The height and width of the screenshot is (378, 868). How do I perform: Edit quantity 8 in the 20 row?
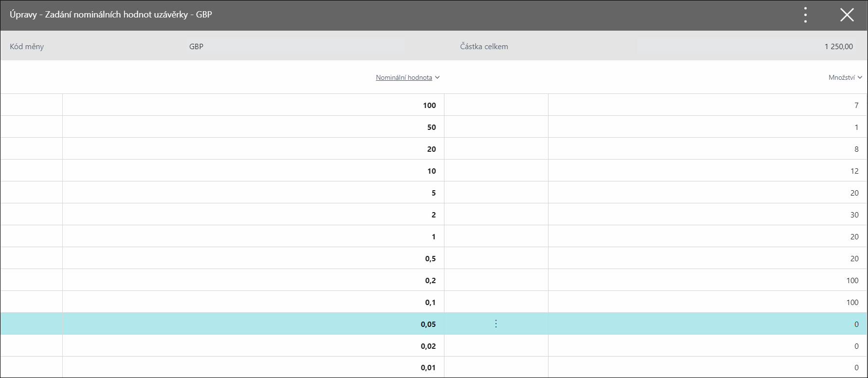tap(708, 149)
